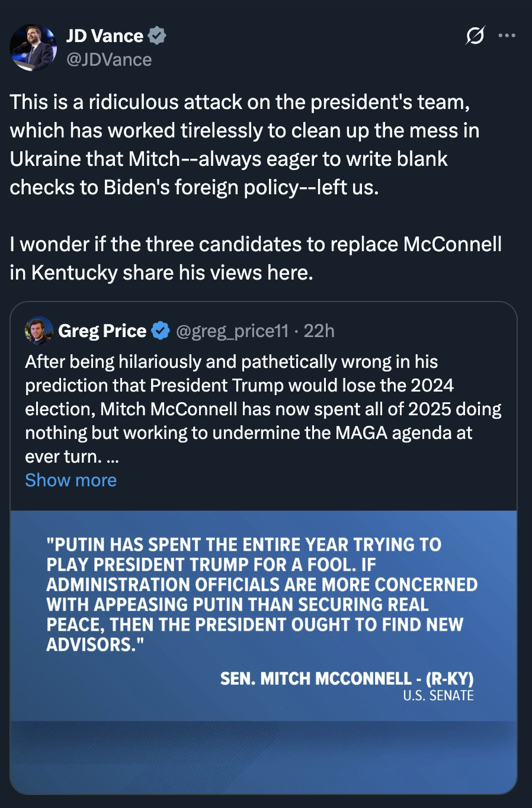Expand the quoted post with Show more
The width and height of the screenshot is (532, 808).
point(70,480)
